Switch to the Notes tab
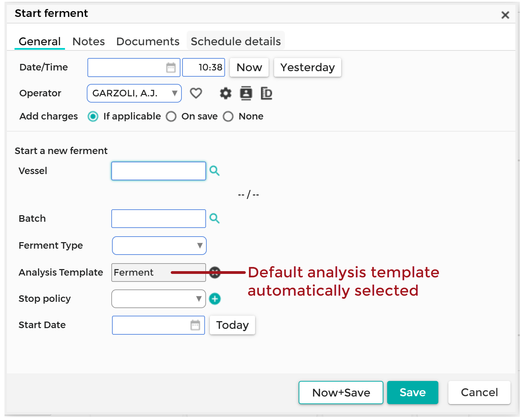 click(88, 41)
